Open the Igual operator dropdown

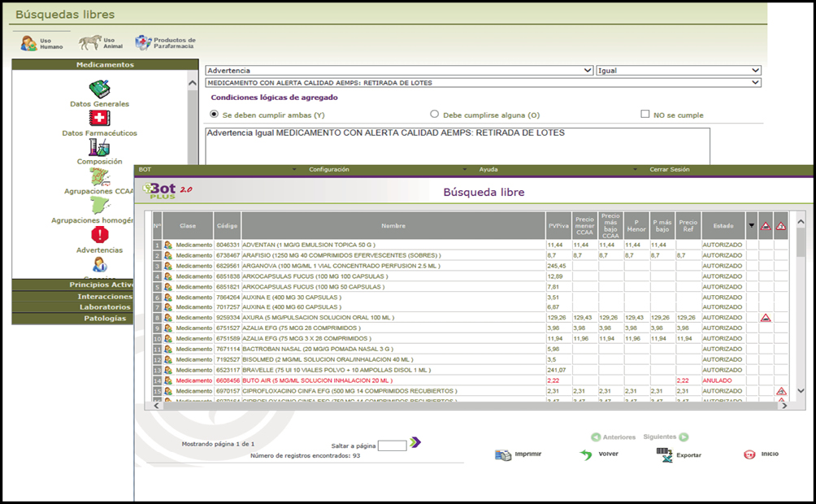(755, 71)
